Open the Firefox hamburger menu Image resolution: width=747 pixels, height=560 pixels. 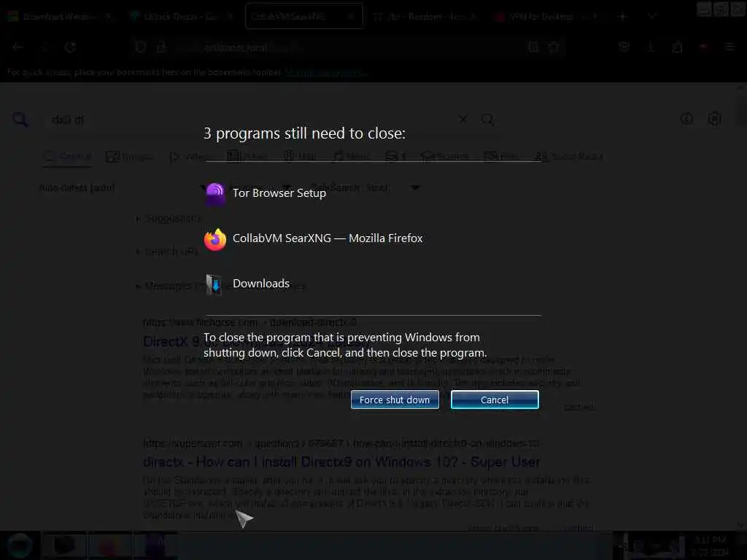pos(729,47)
